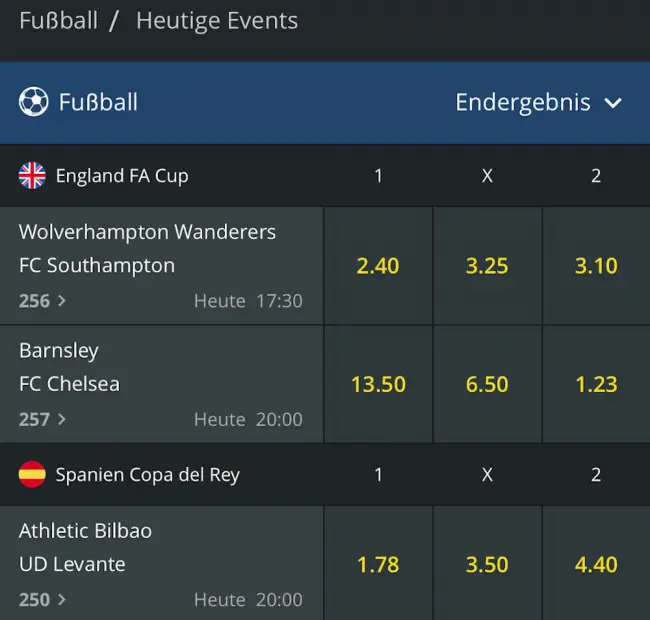Expand 257 more bets for Barnsley match
The height and width of the screenshot is (620, 650).
click(x=42, y=419)
